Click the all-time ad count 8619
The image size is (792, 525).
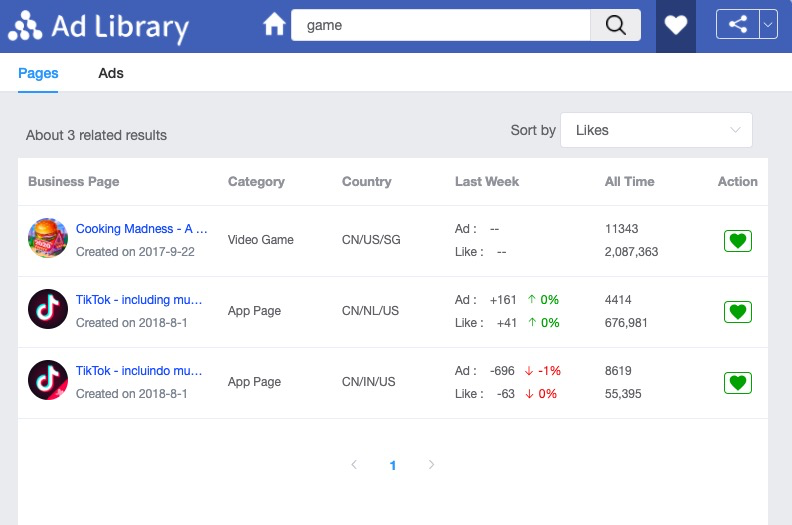pos(618,371)
